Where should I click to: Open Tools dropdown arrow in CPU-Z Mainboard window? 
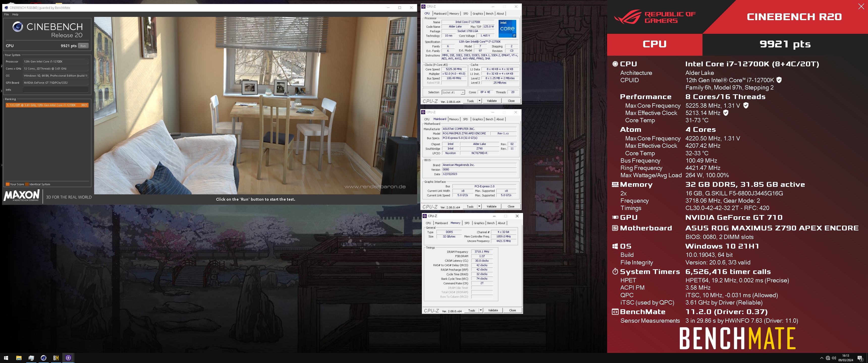(479, 206)
